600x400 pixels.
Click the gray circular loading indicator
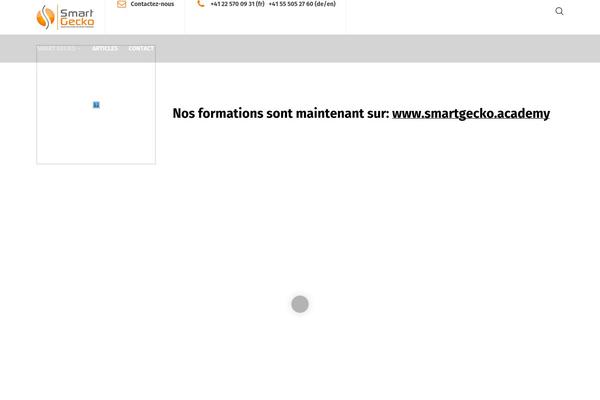pyautogui.click(x=300, y=304)
